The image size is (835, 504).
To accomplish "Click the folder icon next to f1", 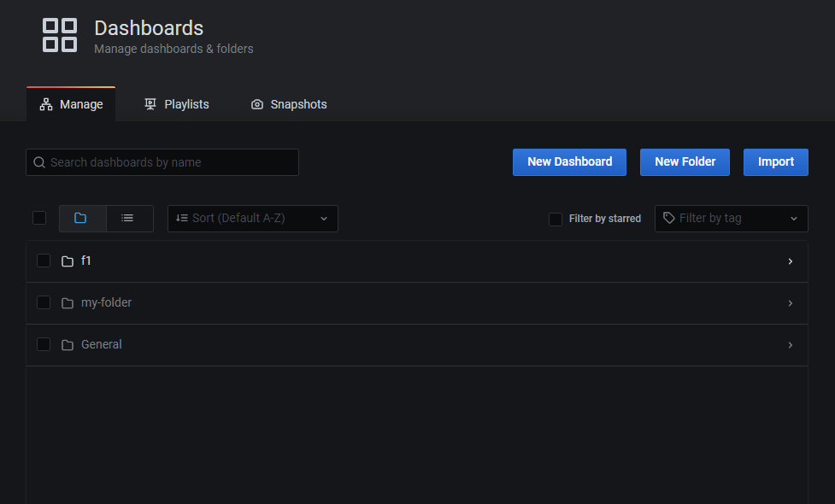I will [68, 261].
